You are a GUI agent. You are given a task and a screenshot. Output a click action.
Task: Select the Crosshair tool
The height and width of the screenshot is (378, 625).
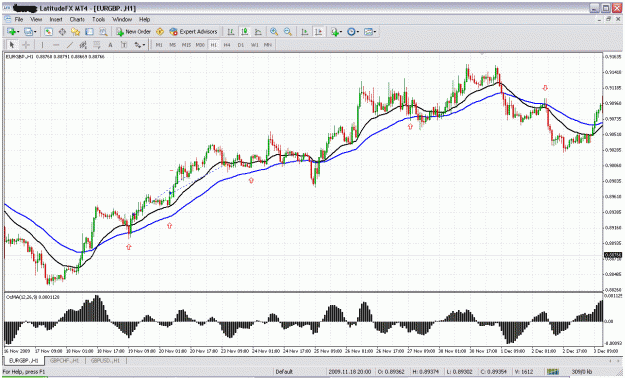point(26,45)
